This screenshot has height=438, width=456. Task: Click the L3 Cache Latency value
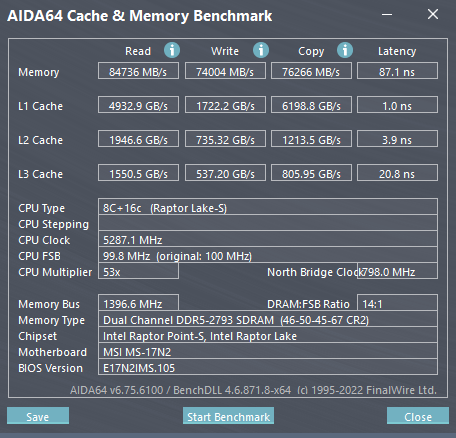pos(397,173)
